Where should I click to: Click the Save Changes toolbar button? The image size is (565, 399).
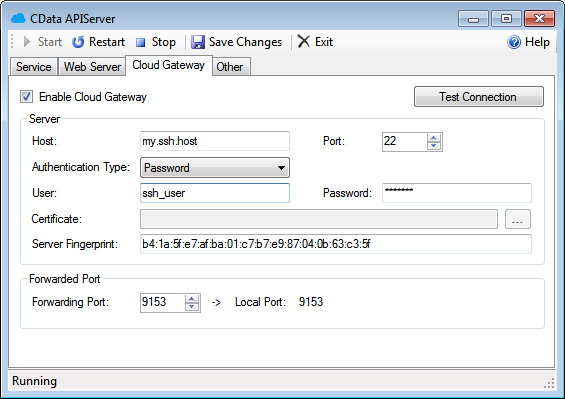(236, 42)
